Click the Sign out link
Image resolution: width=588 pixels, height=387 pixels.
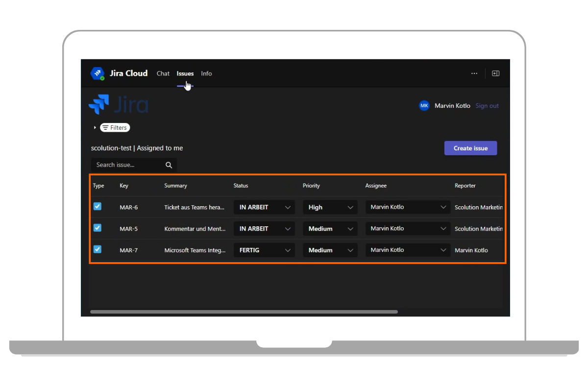click(x=487, y=105)
